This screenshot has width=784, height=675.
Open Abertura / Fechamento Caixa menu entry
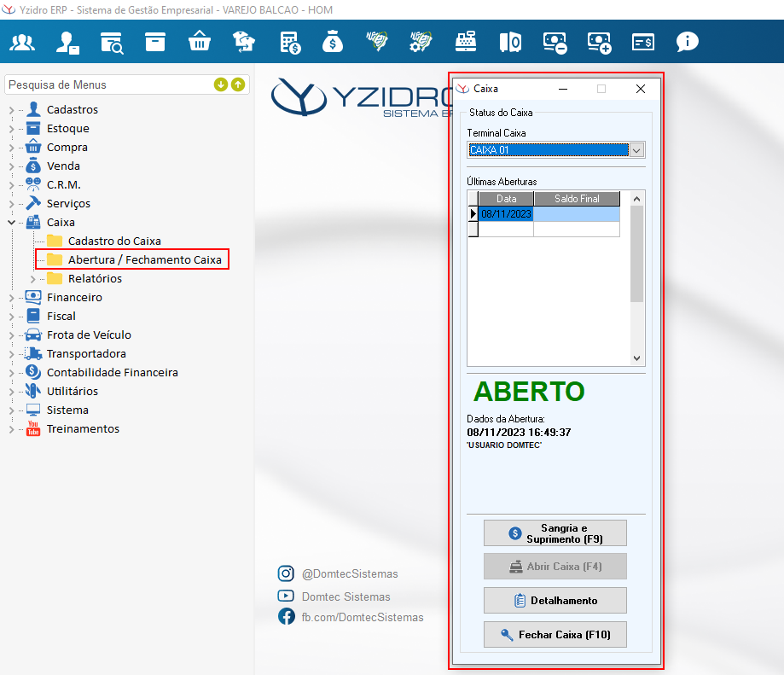click(144, 259)
